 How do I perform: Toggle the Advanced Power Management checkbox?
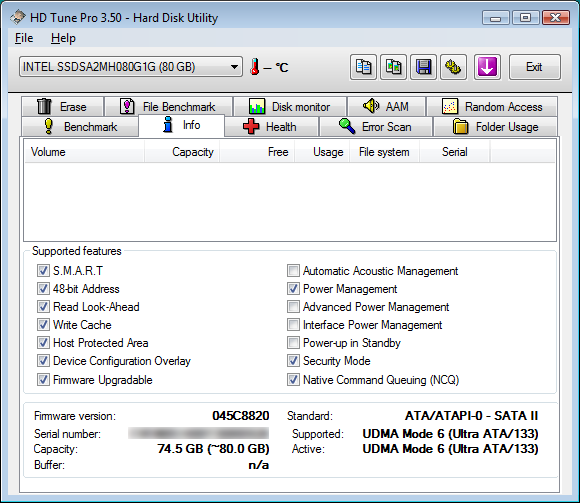(293, 307)
